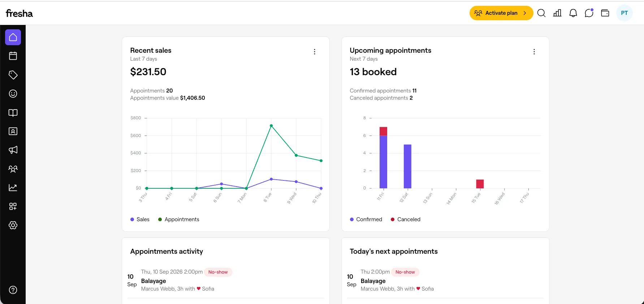This screenshot has width=644, height=304.
Task: Go to the Home dashboard icon in sidebar
Action: coord(13,37)
